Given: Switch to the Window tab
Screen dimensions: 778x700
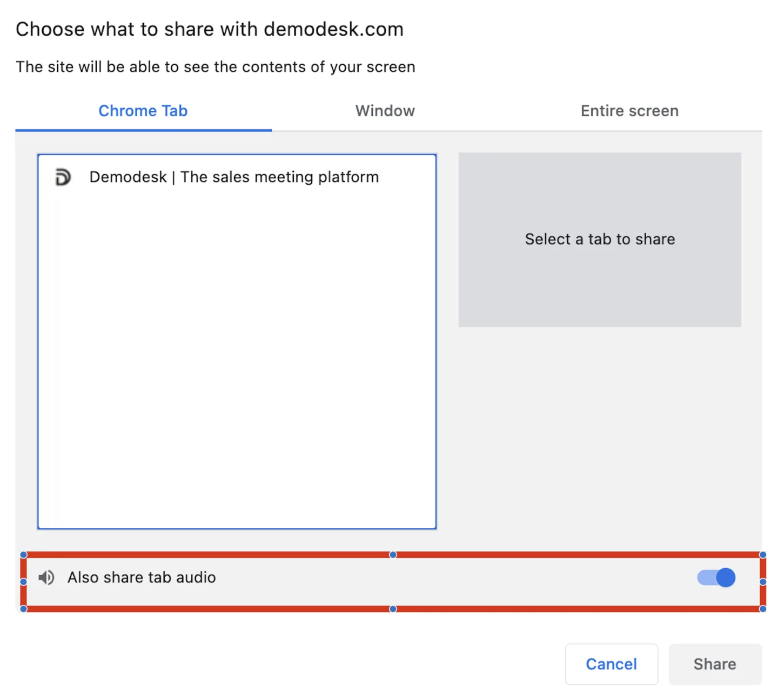Looking at the screenshot, I should 385,111.
